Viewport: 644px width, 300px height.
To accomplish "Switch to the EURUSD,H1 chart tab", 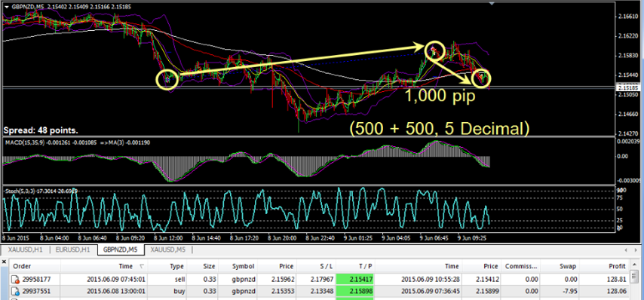I will (x=72, y=249).
